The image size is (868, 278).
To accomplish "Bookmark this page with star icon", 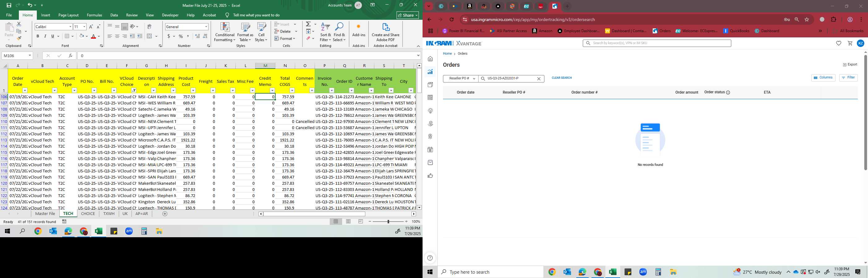I will (x=807, y=19).
